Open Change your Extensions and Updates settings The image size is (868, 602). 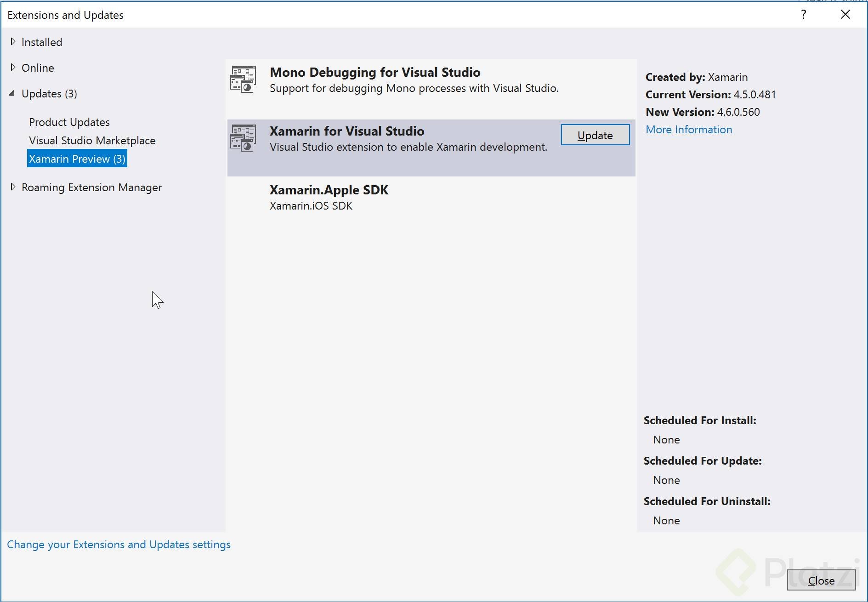119,544
